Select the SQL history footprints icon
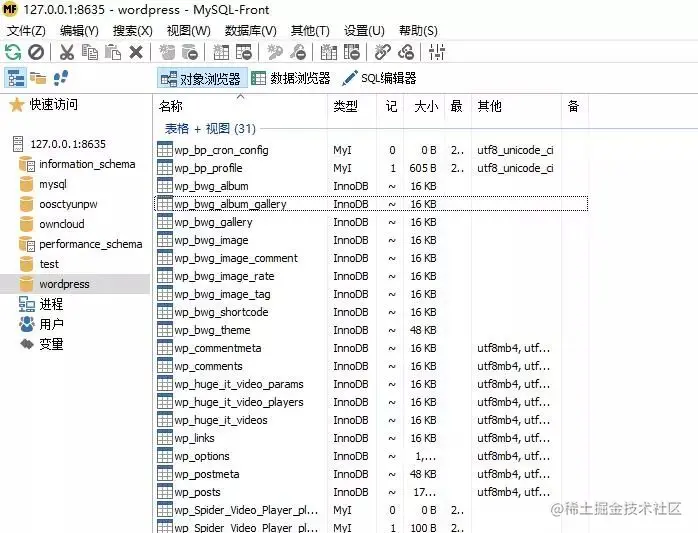The width and height of the screenshot is (698, 533). [x=61, y=78]
